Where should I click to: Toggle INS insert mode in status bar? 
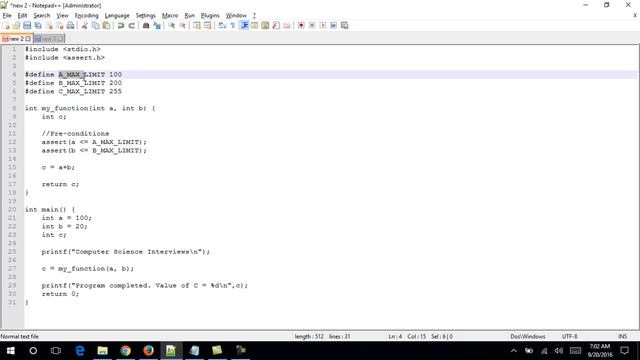tap(622, 336)
